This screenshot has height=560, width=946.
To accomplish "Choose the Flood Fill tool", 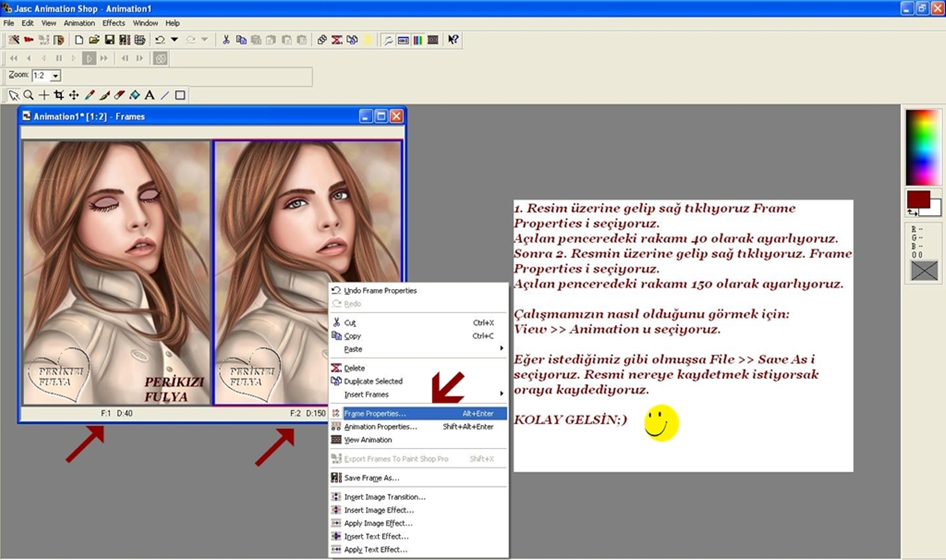I will (135, 95).
